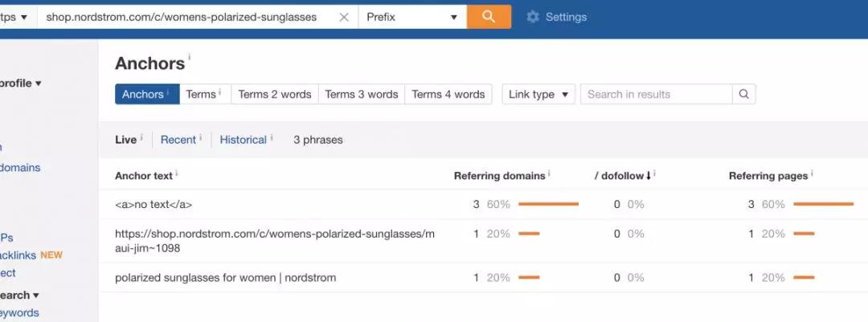The width and height of the screenshot is (868, 322).
Task: Show Recent anchors data
Action: pyautogui.click(x=178, y=140)
